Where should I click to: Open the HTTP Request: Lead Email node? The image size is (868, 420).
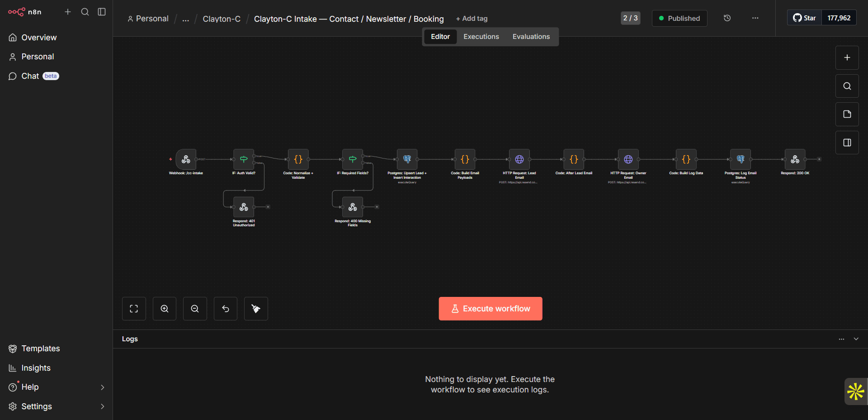[519, 159]
